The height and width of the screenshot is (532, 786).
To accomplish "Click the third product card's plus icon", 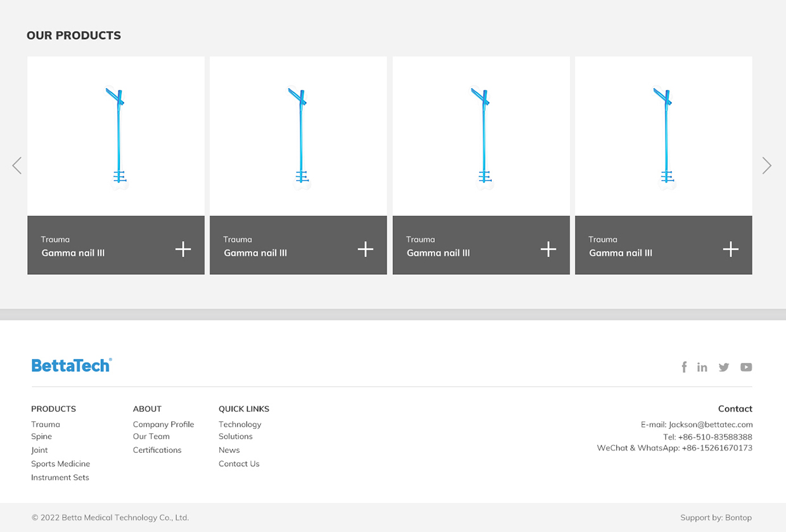I will (548, 250).
